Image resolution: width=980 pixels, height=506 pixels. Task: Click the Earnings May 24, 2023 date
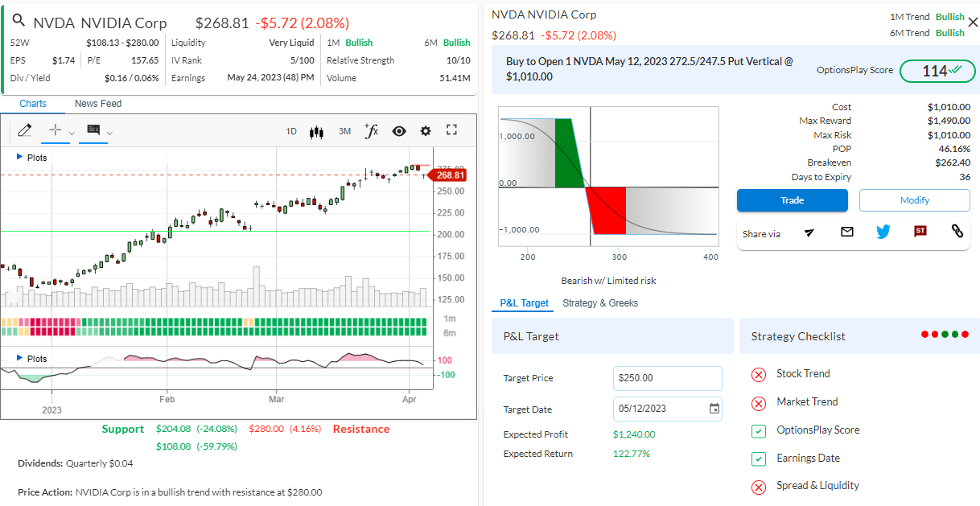270,78
